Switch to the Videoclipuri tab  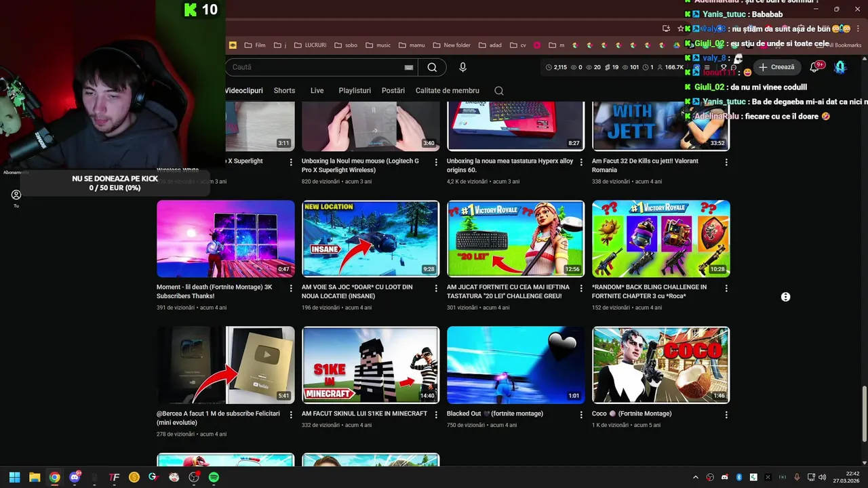click(x=243, y=91)
